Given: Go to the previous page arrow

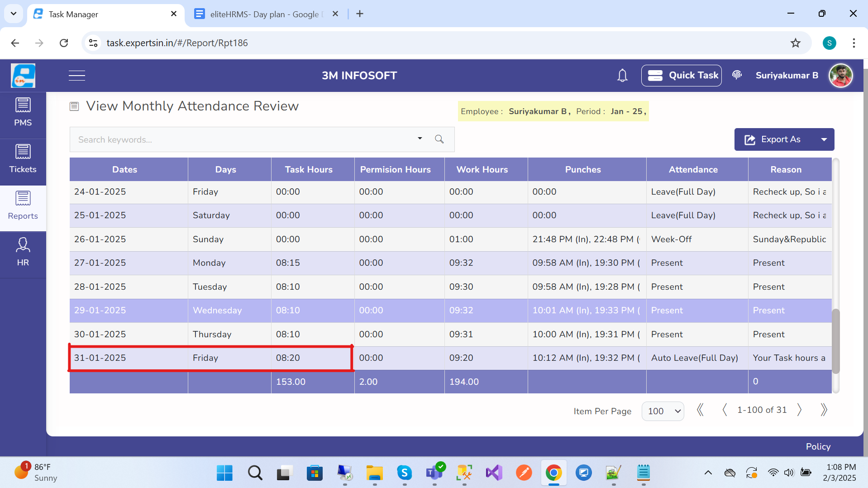Looking at the screenshot, I should [725, 410].
